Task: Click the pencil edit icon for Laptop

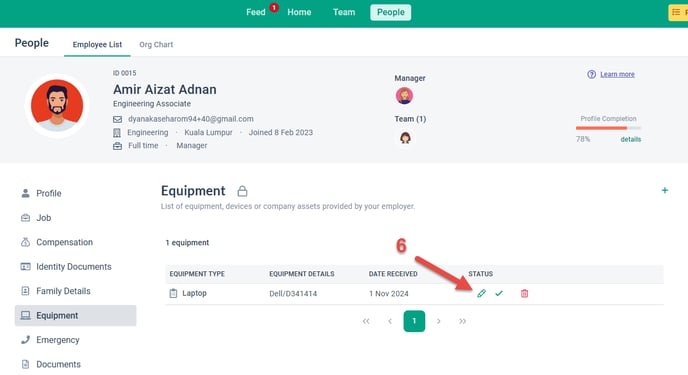Action: tap(481, 293)
